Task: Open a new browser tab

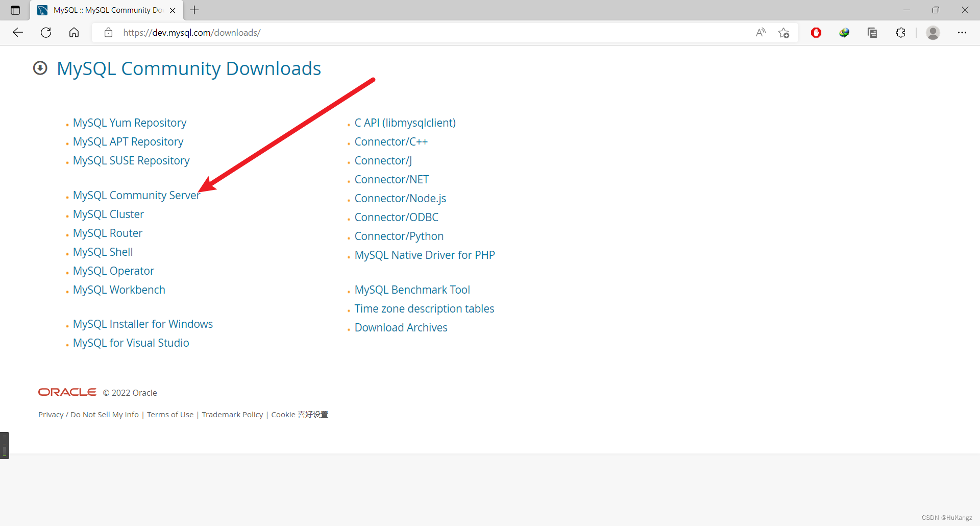Action: pyautogui.click(x=194, y=10)
